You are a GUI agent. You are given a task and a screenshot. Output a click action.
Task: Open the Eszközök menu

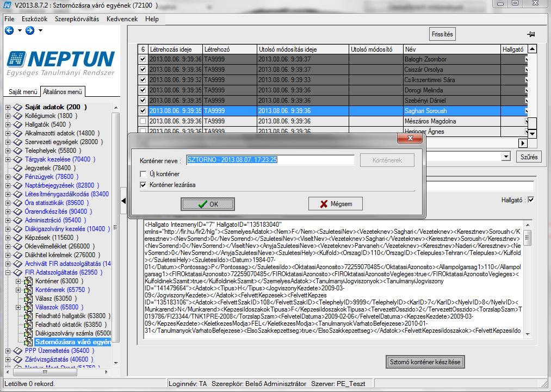coord(34,19)
